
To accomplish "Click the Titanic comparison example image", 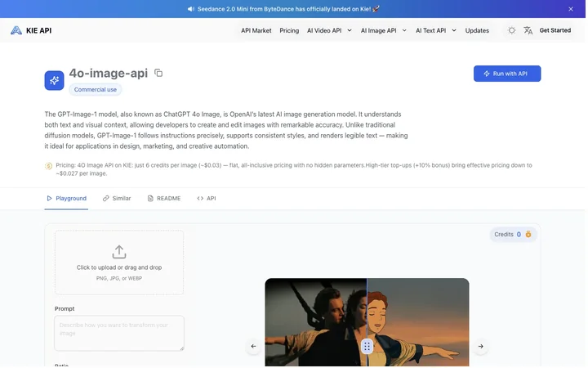I will [x=367, y=322].
